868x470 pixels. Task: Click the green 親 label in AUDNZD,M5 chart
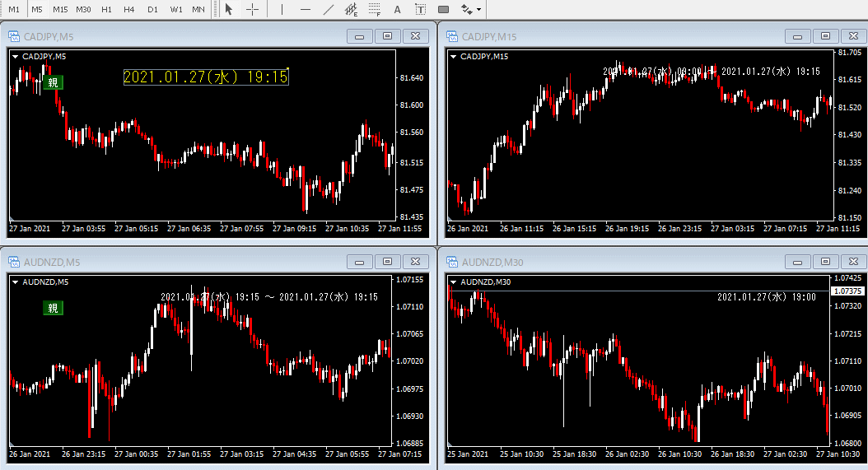[54, 308]
